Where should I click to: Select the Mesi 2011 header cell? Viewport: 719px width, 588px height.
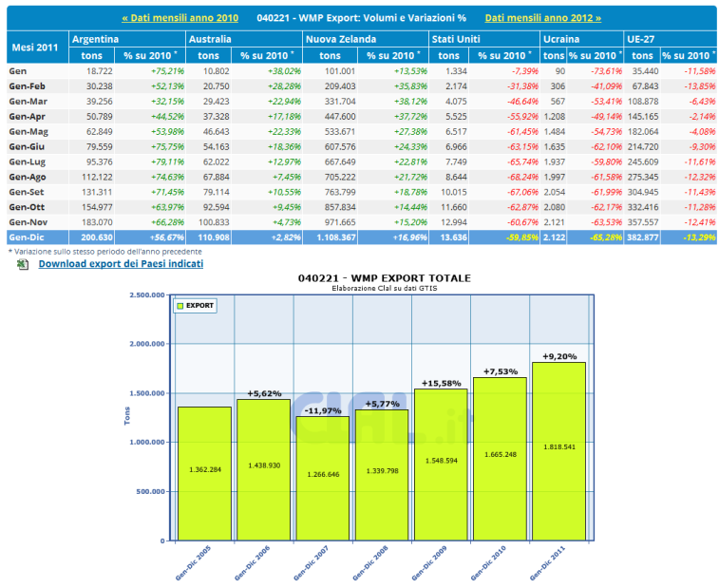(36, 47)
